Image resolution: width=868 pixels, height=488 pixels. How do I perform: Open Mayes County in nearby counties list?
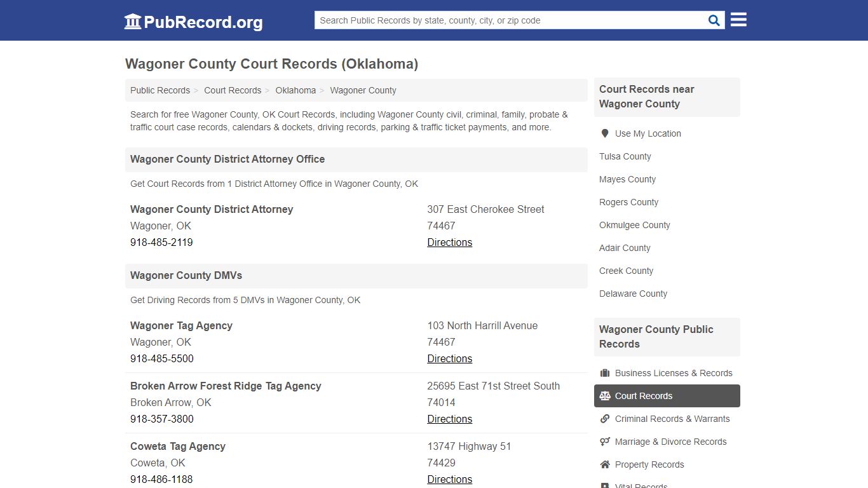[x=627, y=179]
